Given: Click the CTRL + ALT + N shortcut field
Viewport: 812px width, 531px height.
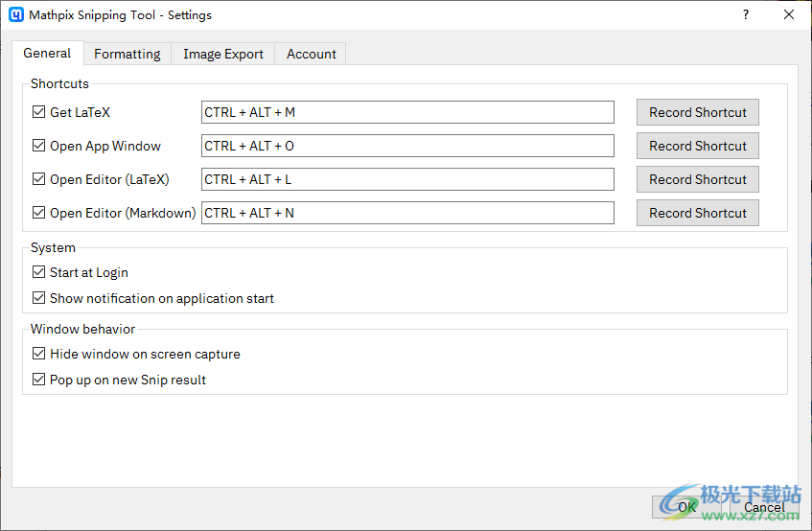Looking at the screenshot, I should click(407, 213).
